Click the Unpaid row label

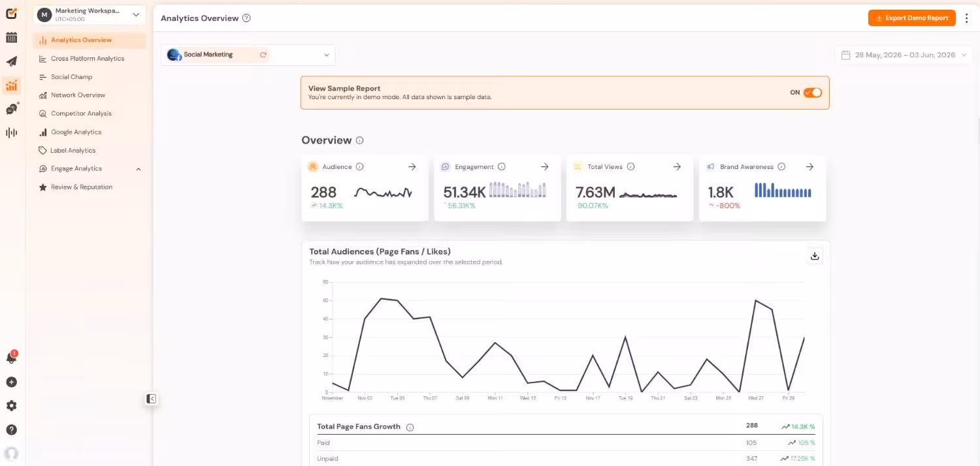point(327,459)
